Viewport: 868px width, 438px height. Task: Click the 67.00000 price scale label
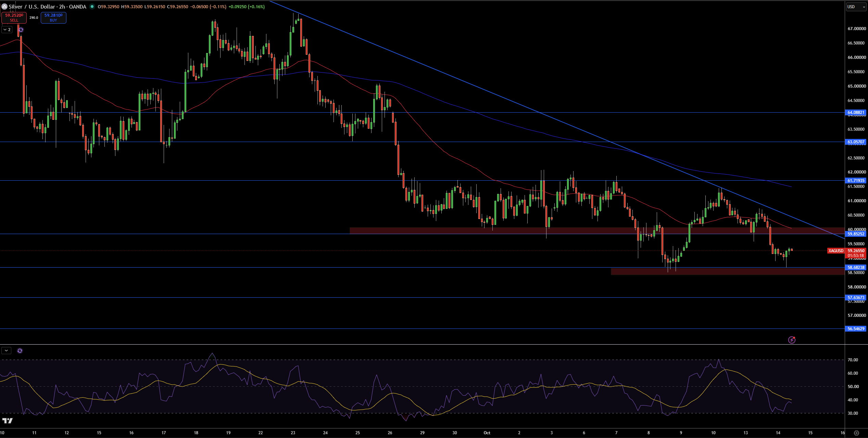(857, 29)
